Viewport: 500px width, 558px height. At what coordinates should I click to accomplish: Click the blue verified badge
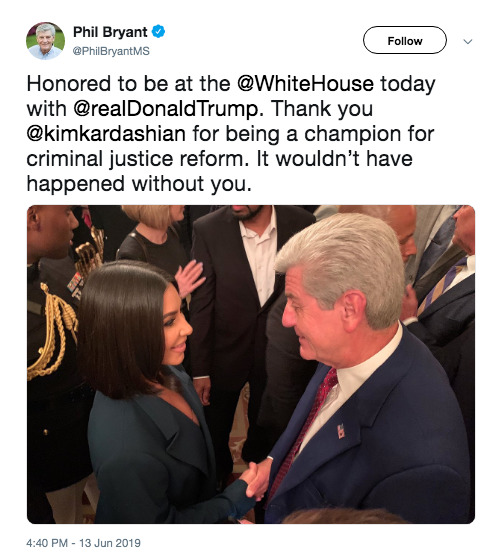point(158,32)
